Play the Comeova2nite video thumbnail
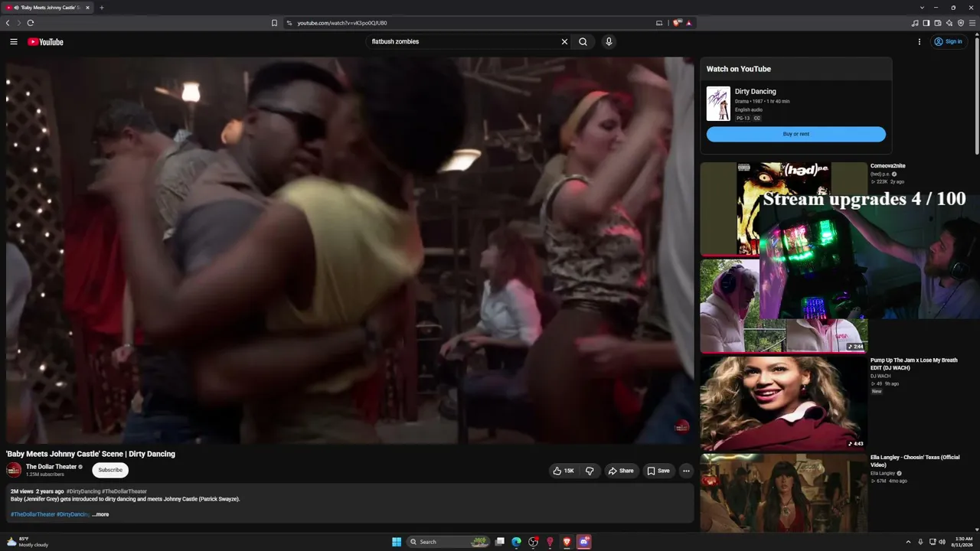980x551 pixels. point(784,209)
